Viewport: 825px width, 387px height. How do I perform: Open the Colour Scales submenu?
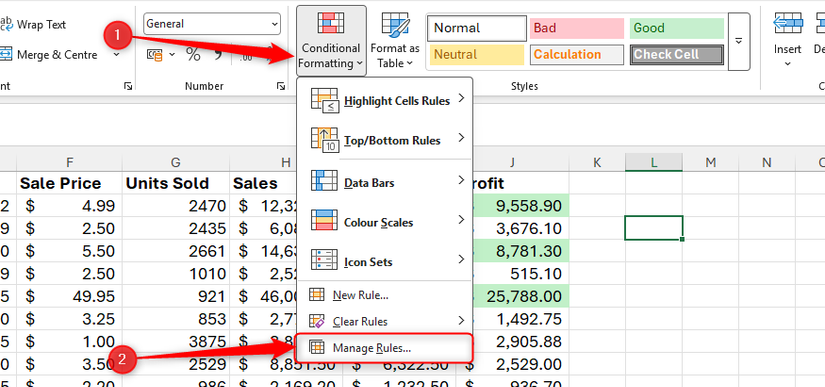click(x=385, y=221)
